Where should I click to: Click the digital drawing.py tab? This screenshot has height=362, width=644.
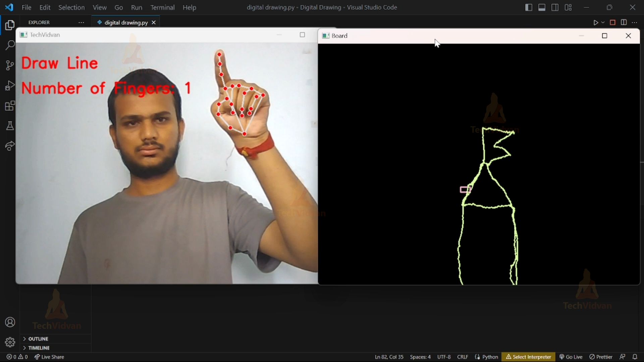click(x=126, y=22)
